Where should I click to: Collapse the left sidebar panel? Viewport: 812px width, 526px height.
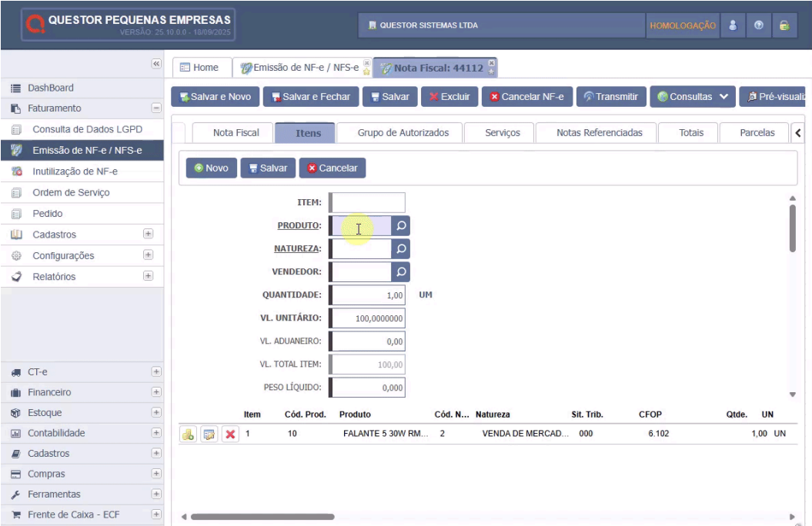pyautogui.click(x=155, y=64)
